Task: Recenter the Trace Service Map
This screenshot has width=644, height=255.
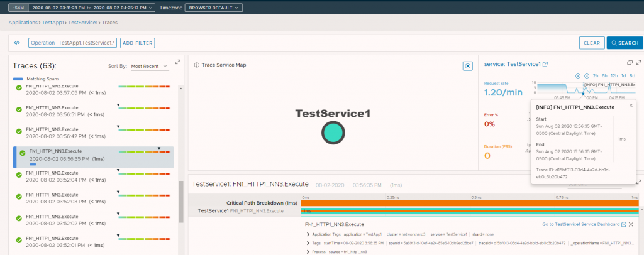Action: click(467, 66)
